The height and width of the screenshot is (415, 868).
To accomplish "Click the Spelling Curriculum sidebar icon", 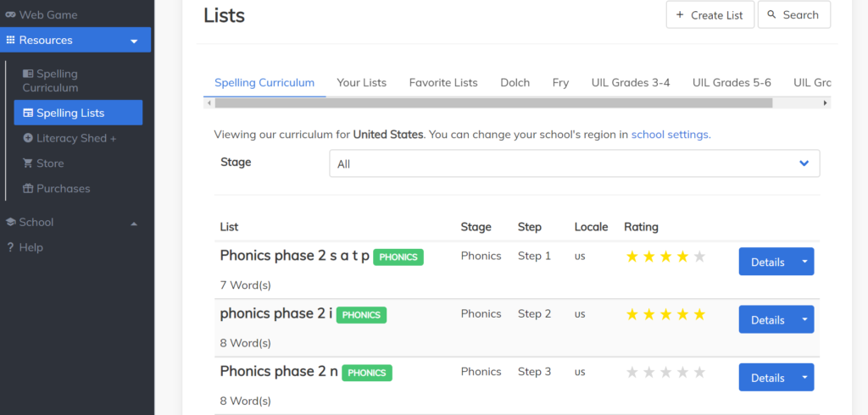I will coord(28,75).
